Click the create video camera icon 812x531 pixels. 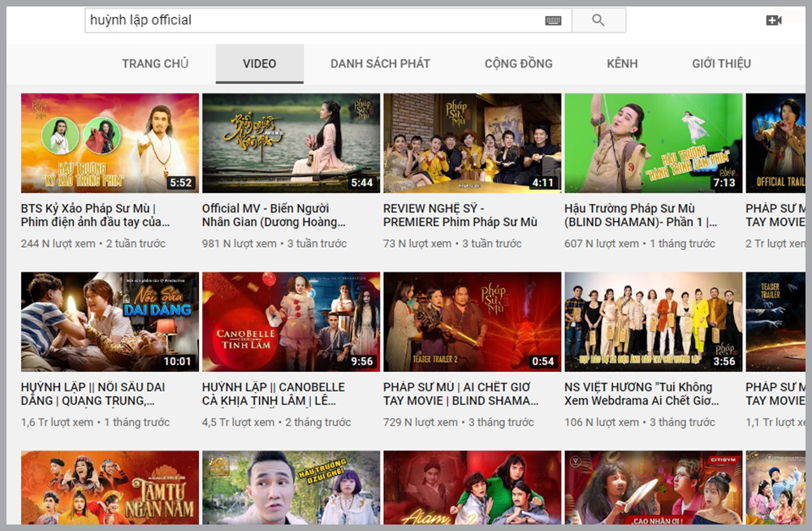(773, 20)
